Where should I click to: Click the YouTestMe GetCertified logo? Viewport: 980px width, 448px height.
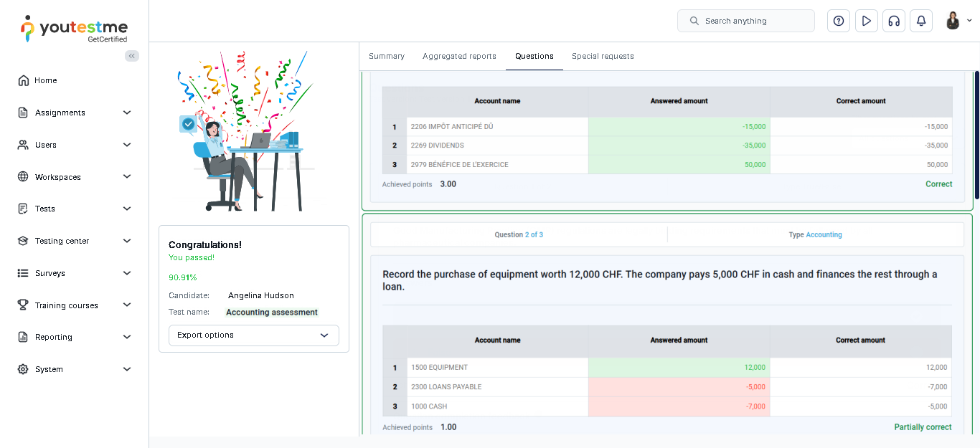point(75,29)
